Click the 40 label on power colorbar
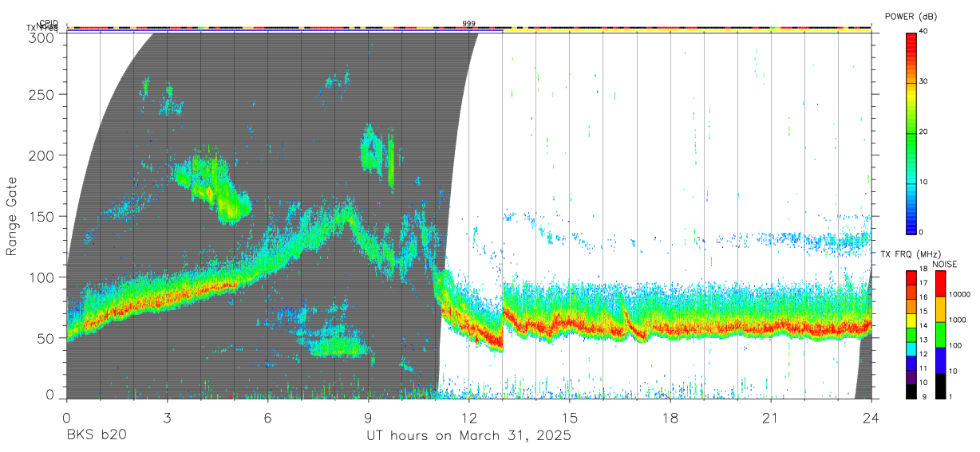This screenshot has height=452, width=980. [923, 31]
